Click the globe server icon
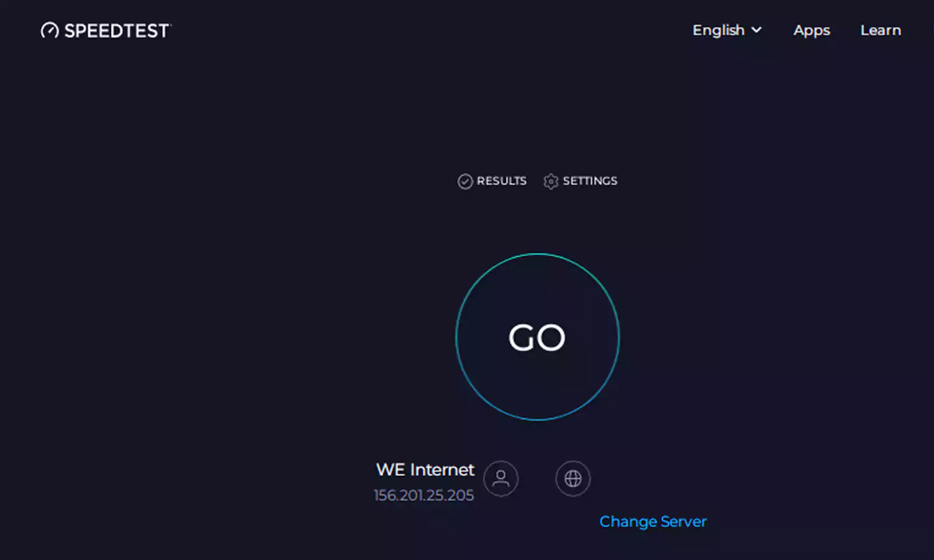 tap(573, 478)
